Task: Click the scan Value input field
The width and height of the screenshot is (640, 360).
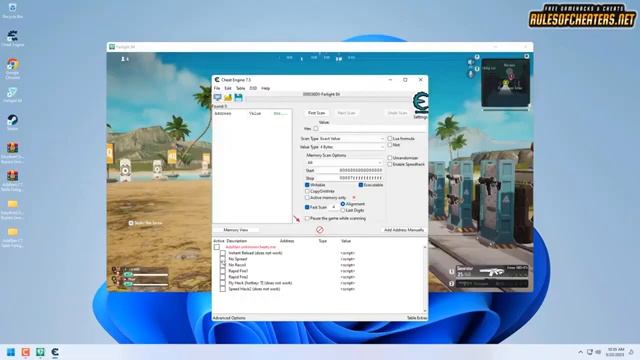Action: [x=371, y=129]
